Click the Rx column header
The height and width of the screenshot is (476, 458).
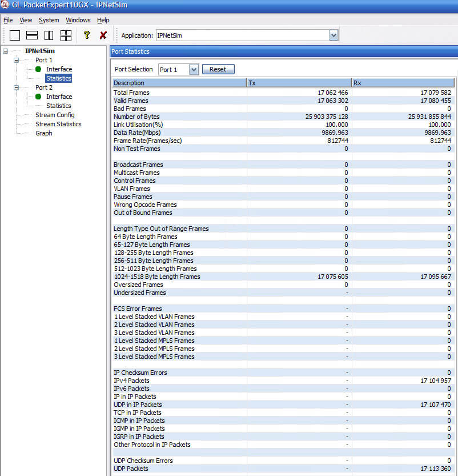click(x=403, y=83)
